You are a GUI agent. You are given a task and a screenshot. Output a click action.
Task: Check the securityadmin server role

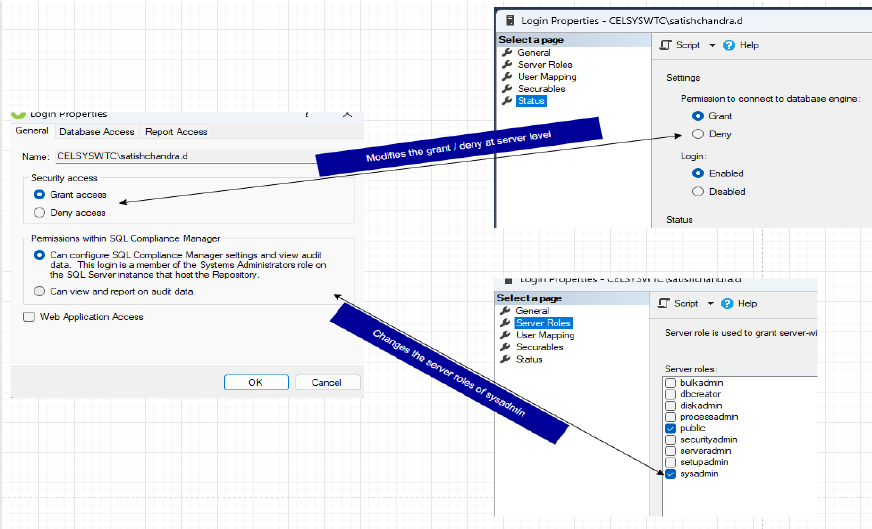671,439
